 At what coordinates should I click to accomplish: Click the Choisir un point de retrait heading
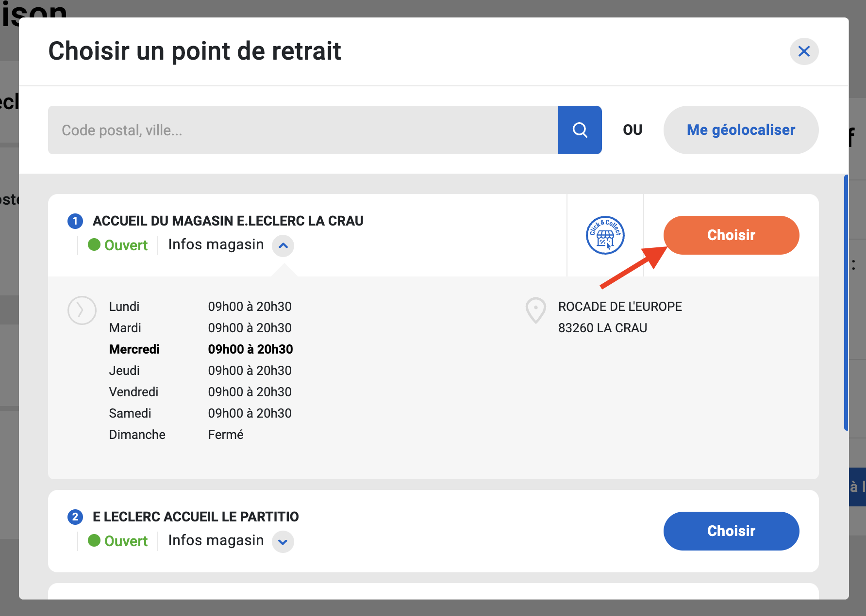tap(195, 51)
